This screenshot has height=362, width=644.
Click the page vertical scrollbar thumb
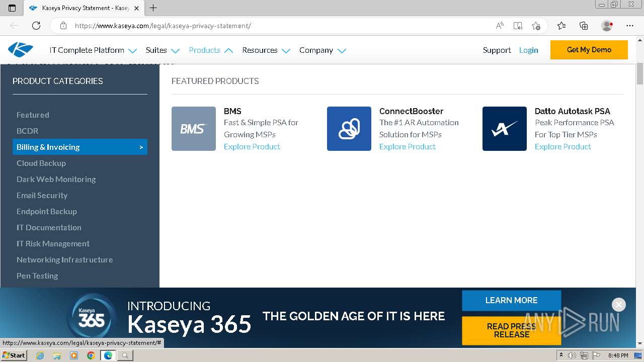coord(640,73)
